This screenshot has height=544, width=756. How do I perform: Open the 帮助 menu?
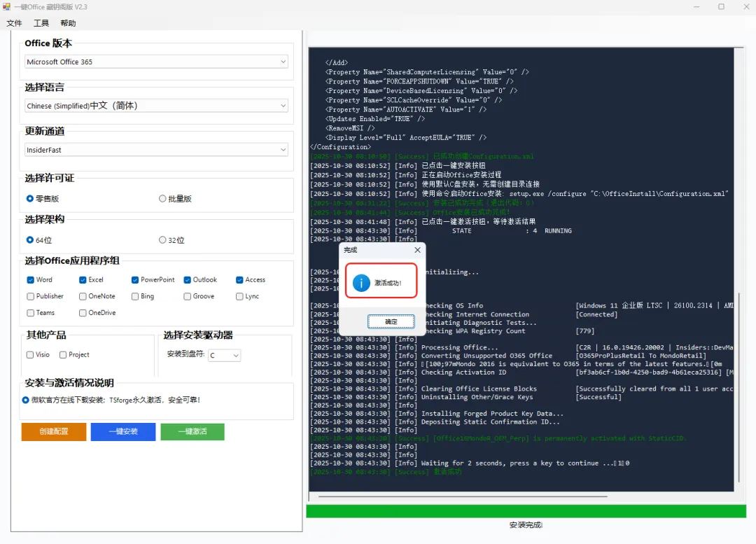pos(68,23)
